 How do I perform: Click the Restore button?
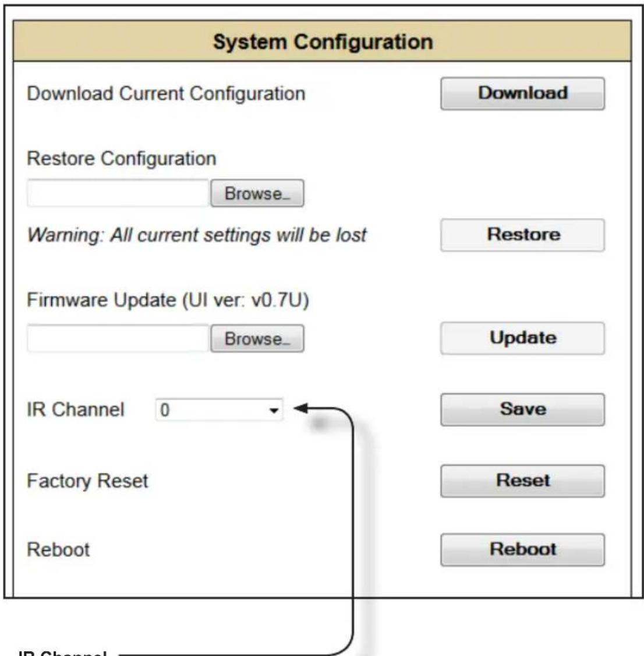[522, 235]
